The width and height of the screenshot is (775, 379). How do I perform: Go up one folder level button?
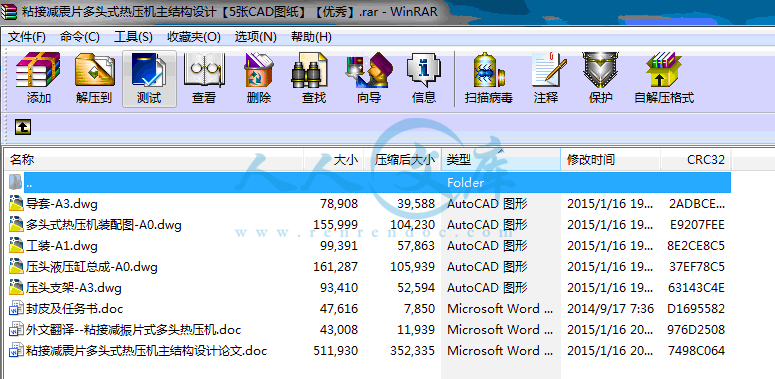click(x=23, y=127)
